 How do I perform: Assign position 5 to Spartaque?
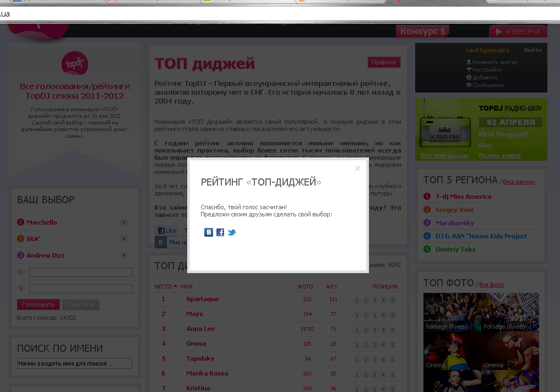(x=392, y=300)
